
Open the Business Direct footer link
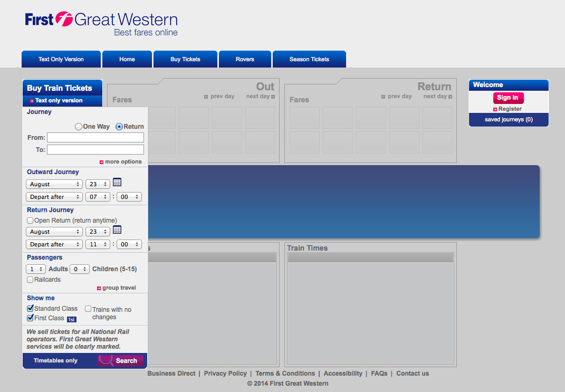pyautogui.click(x=171, y=374)
